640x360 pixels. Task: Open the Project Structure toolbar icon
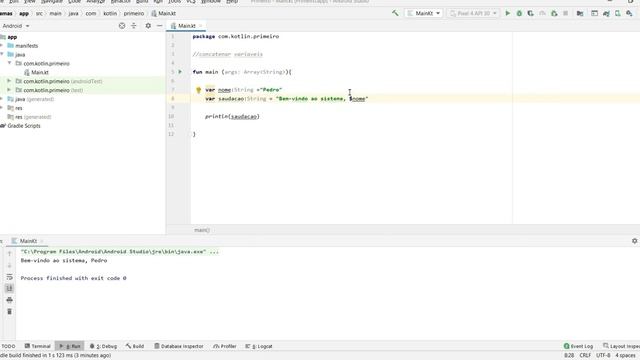(580, 13)
